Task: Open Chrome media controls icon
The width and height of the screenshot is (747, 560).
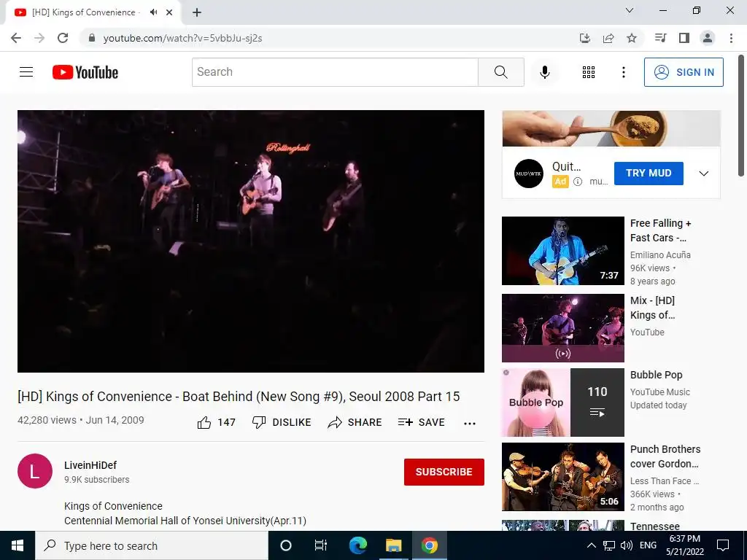Action: coord(660,38)
